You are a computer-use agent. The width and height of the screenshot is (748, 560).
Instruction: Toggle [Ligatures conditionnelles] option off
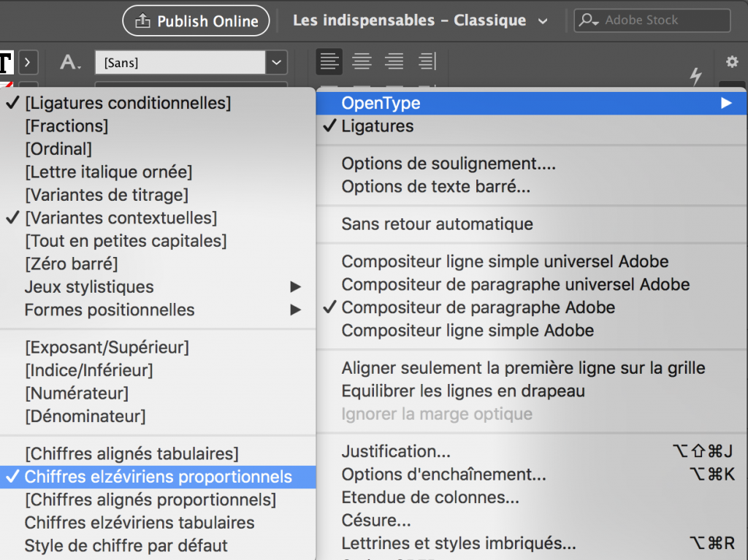128,103
